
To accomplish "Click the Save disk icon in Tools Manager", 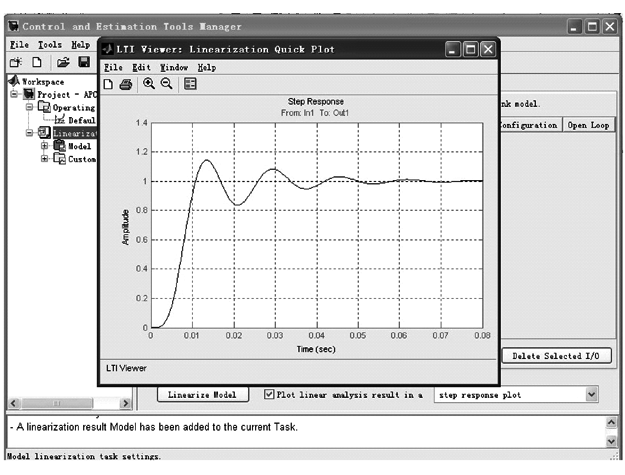I will pyautogui.click(x=84, y=62).
